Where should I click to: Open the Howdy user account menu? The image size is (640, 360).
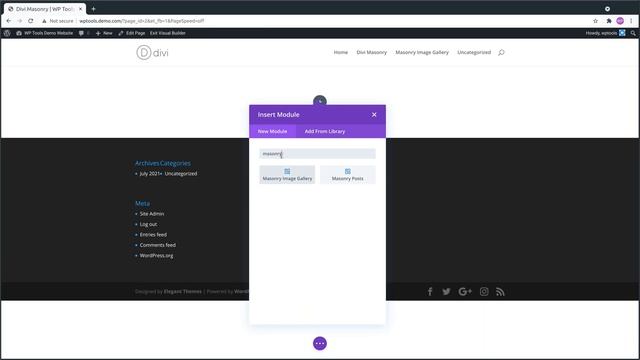coord(605,33)
